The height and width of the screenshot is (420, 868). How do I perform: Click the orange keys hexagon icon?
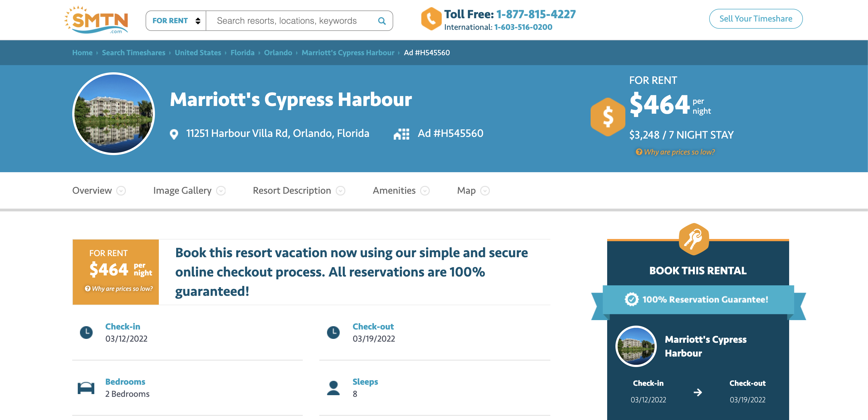(694, 239)
